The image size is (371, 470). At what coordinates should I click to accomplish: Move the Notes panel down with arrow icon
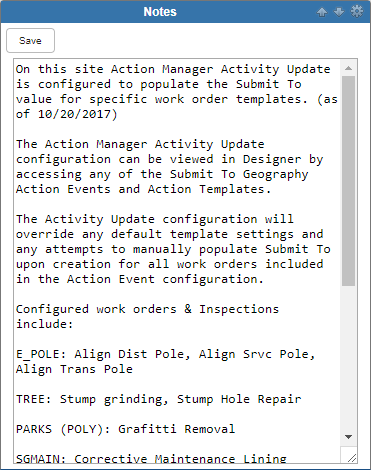339,12
